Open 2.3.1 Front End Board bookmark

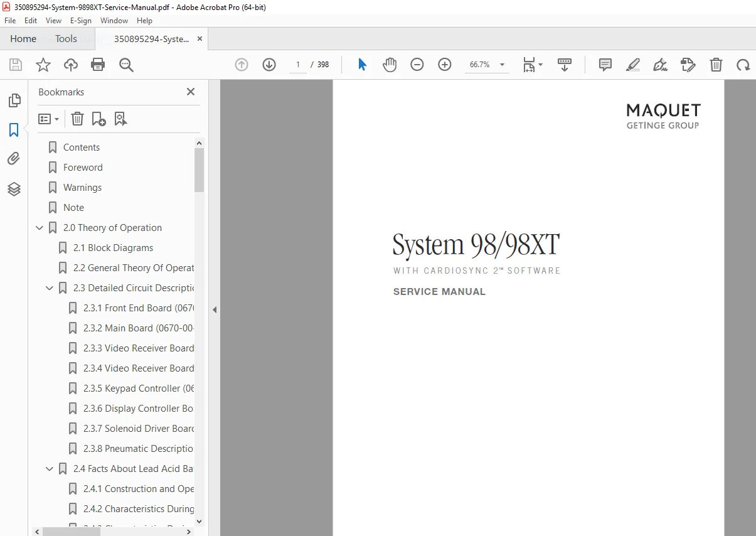click(139, 308)
